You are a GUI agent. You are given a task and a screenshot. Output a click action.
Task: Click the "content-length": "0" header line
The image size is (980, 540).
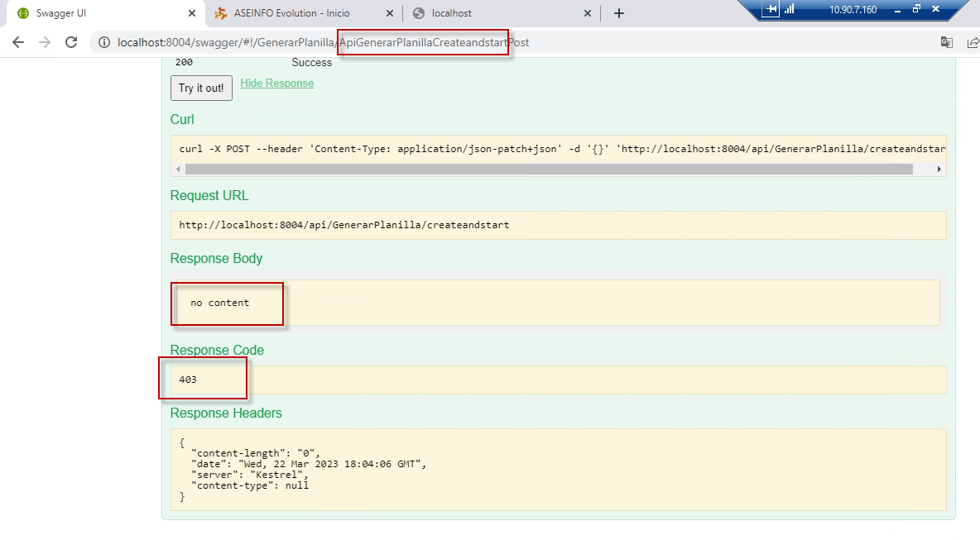pos(255,453)
